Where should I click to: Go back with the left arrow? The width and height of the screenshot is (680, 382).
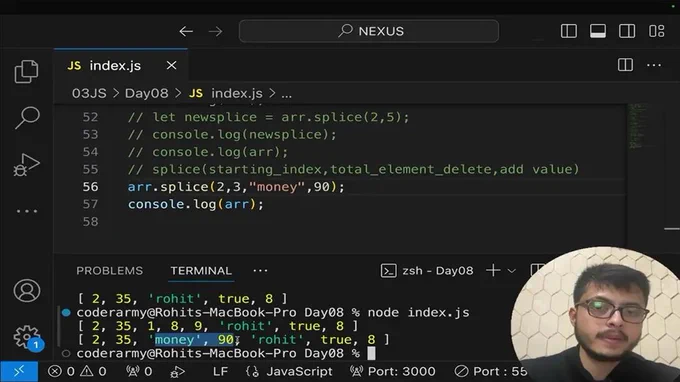point(186,31)
